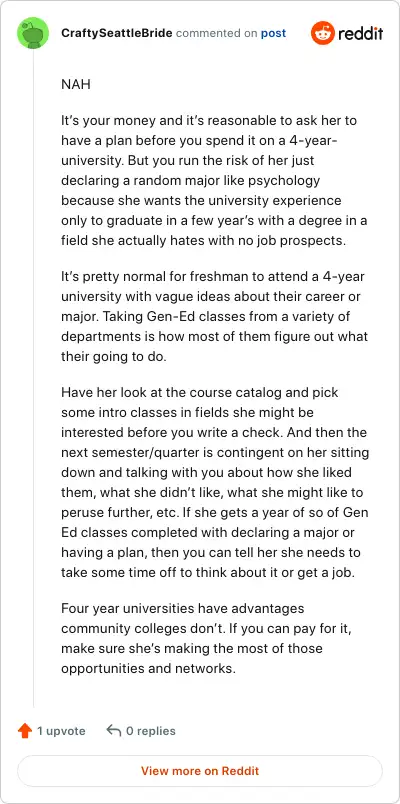Click the green CraftySeattleBride avatar
400x804 pixels.
(33, 33)
